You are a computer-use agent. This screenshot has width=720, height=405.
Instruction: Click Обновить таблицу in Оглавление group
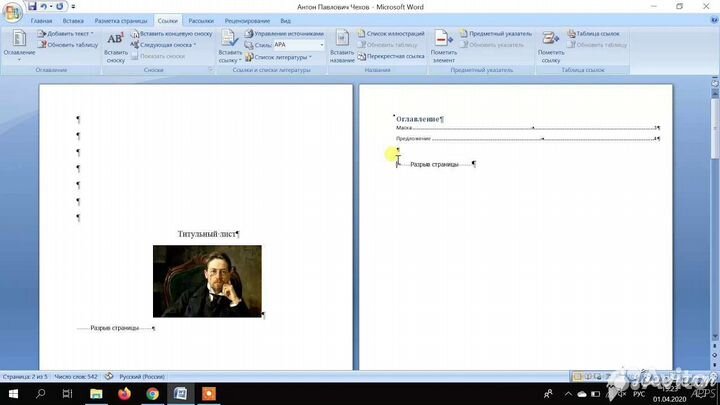tap(68, 45)
